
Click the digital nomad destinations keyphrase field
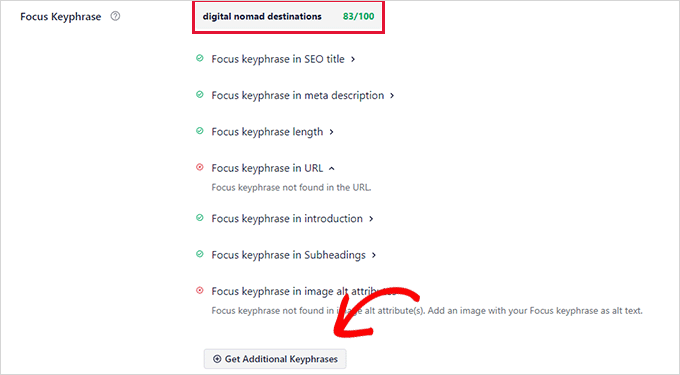288,17
